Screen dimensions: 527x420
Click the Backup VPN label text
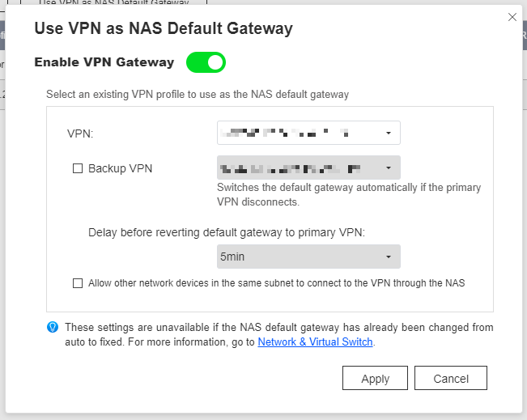(120, 168)
